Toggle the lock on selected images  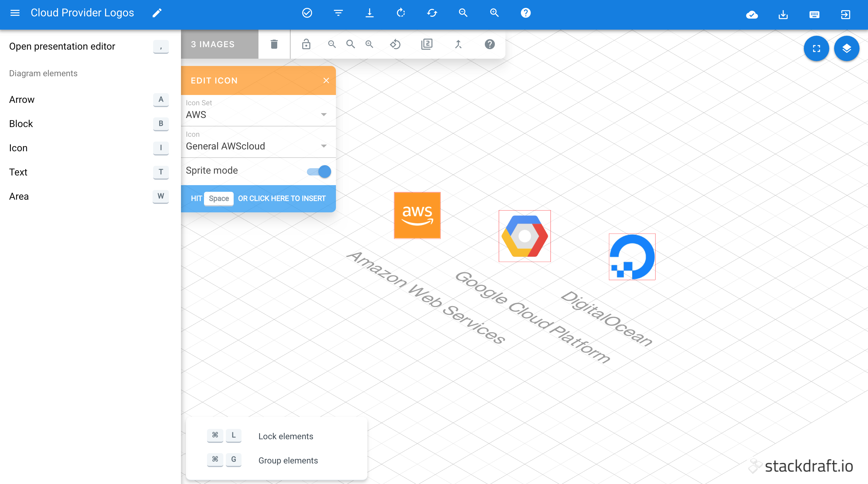point(306,44)
